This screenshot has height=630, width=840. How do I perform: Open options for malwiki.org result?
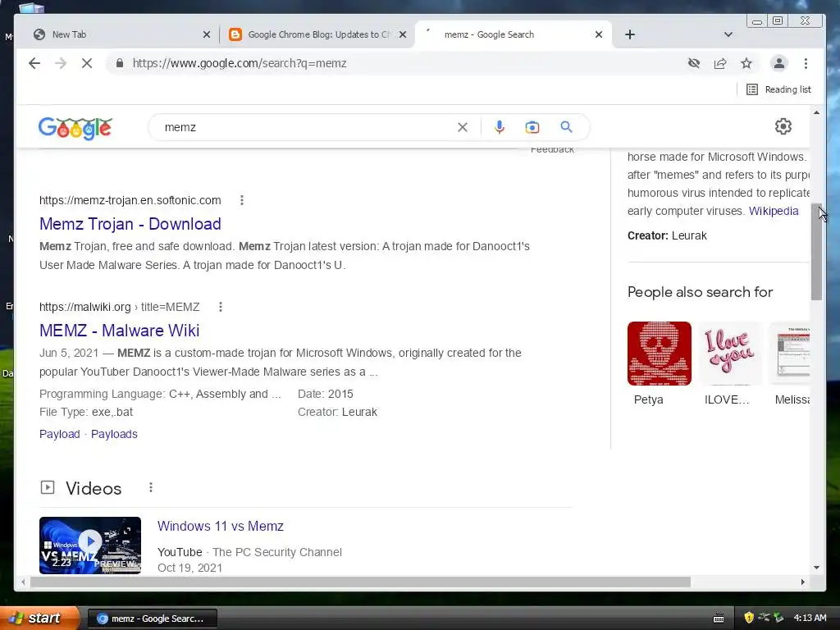click(220, 307)
